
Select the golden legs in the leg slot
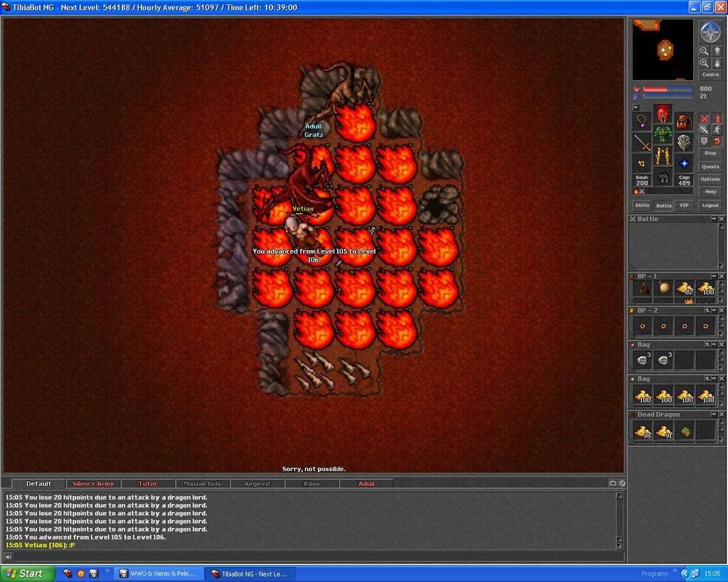click(x=663, y=156)
